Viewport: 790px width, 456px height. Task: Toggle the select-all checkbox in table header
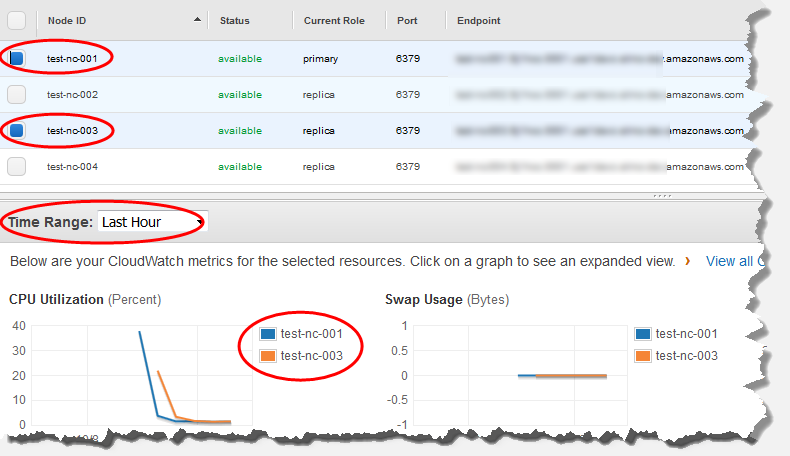tap(17, 21)
